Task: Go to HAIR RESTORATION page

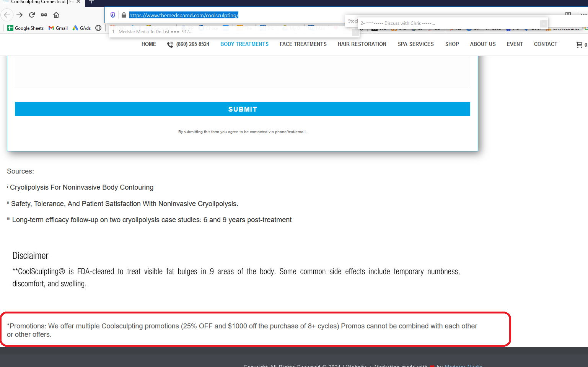Action: [362, 44]
